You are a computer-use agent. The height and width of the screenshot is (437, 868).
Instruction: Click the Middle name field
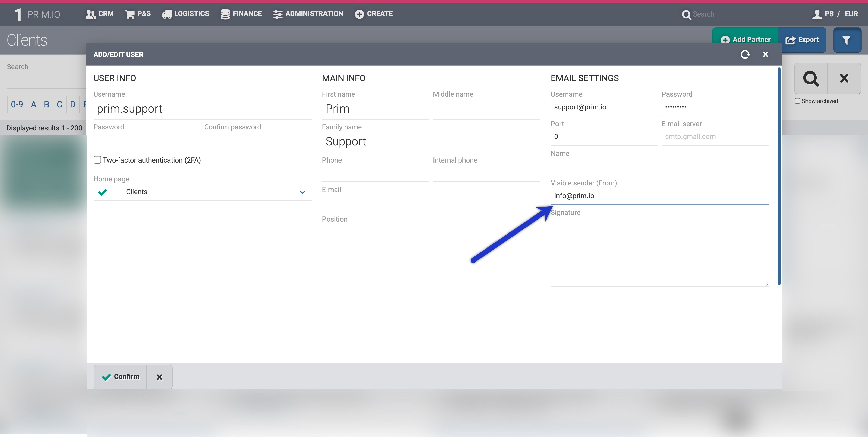(x=486, y=109)
